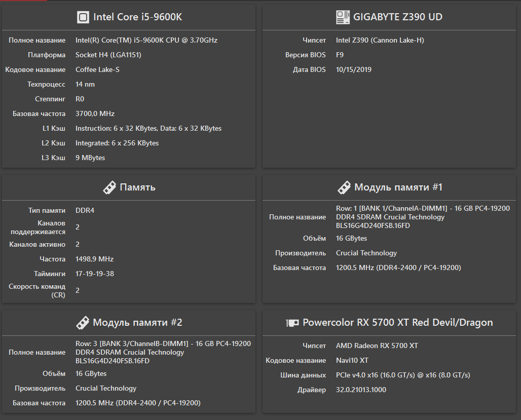Viewport: 521px width, 420px height.
Task: Click the RAM icon beside Память heading
Action: click(109, 187)
